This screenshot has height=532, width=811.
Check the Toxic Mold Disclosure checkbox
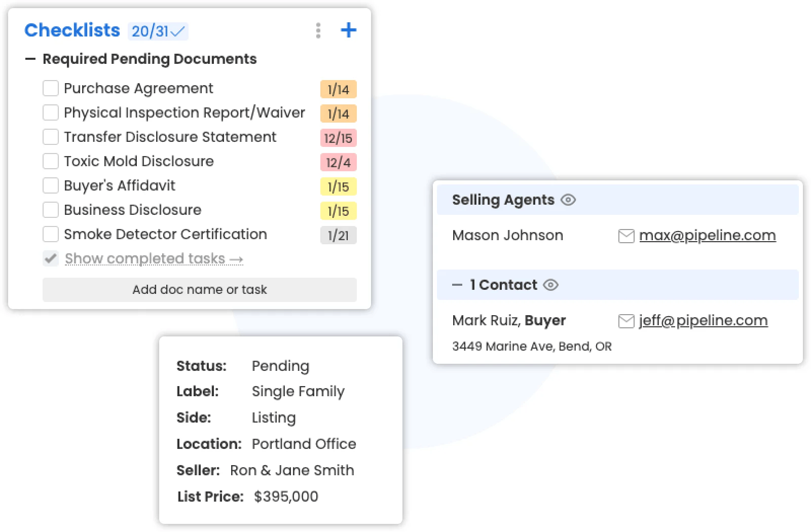(x=51, y=162)
